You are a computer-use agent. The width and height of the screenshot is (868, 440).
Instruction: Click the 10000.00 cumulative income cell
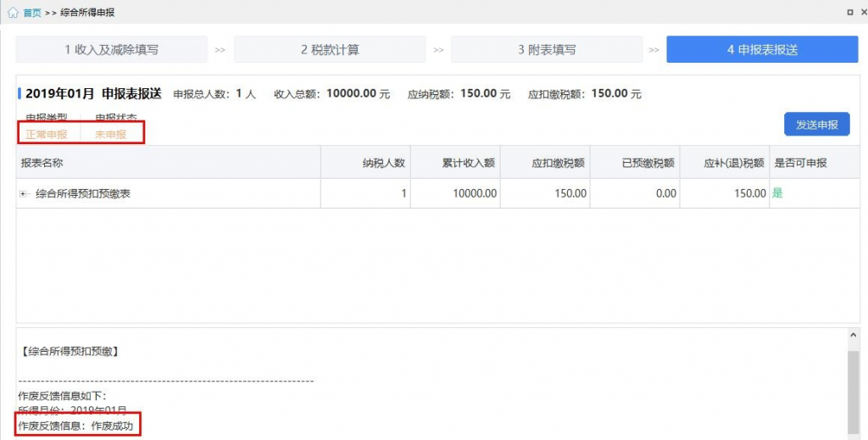click(455, 193)
